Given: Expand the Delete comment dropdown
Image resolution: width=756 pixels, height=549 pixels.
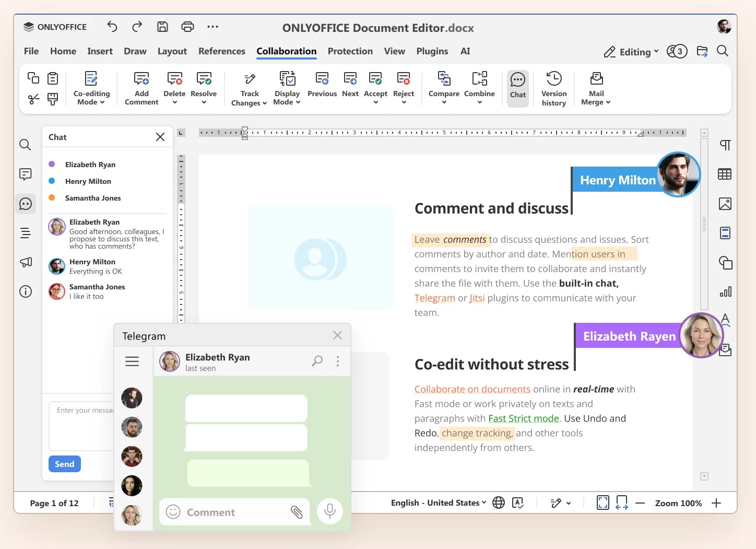Looking at the screenshot, I should click(174, 102).
